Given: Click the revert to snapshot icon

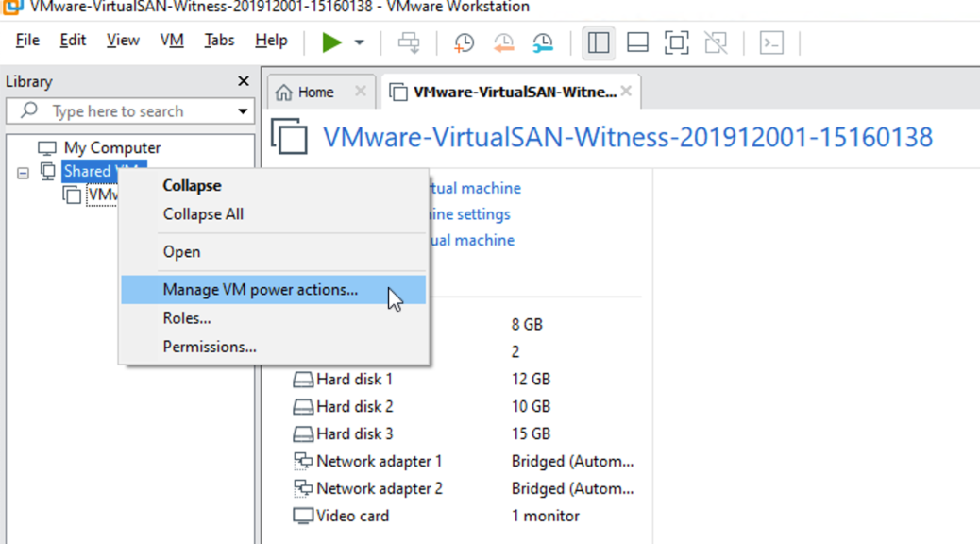Looking at the screenshot, I should tap(503, 42).
